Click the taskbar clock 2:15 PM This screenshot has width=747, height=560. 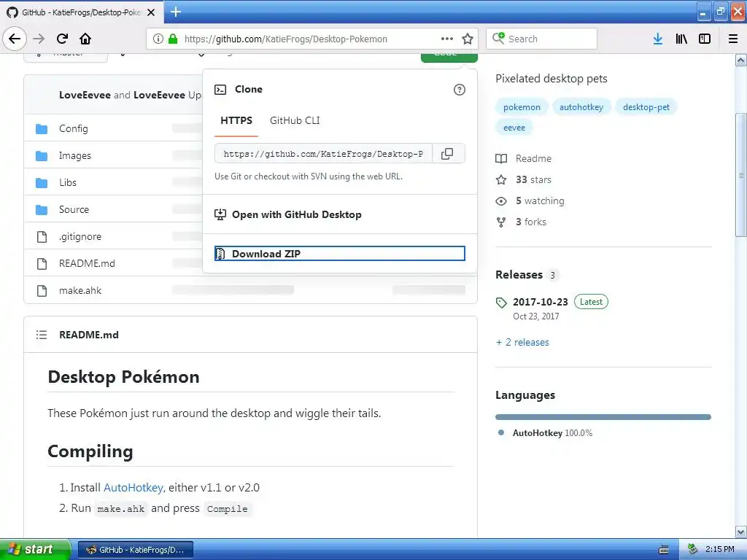(x=720, y=549)
